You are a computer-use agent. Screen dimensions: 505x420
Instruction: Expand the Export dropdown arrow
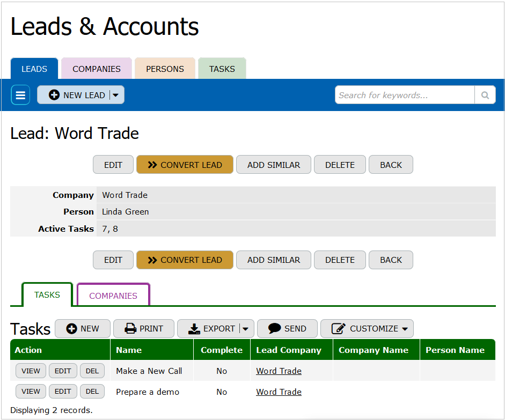pyautogui.click(x=245, y=329)
